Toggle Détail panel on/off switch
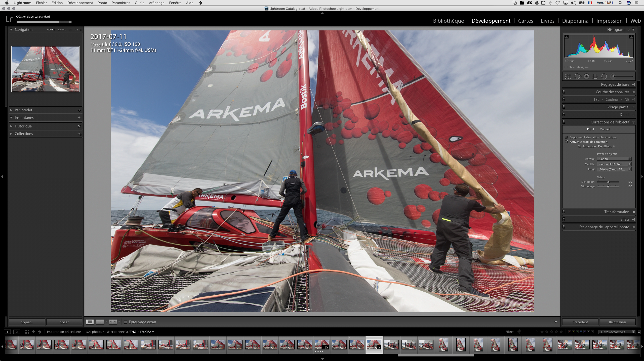Screen dimensions: 644x361 tap(564, 115)
